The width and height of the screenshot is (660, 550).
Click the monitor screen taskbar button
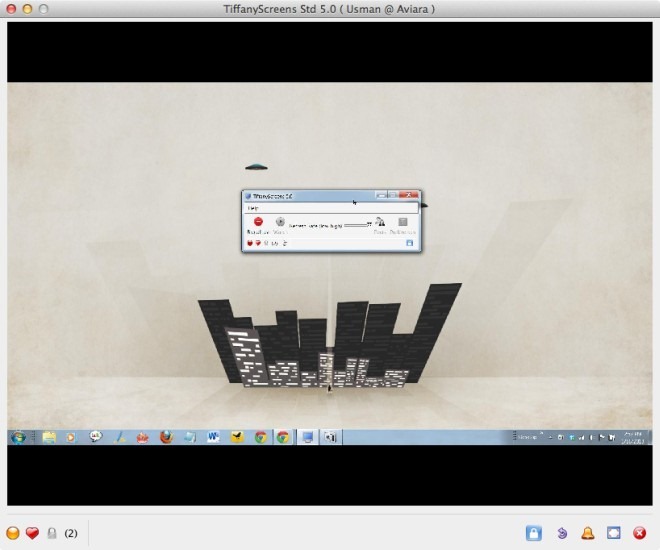(308, 438)
